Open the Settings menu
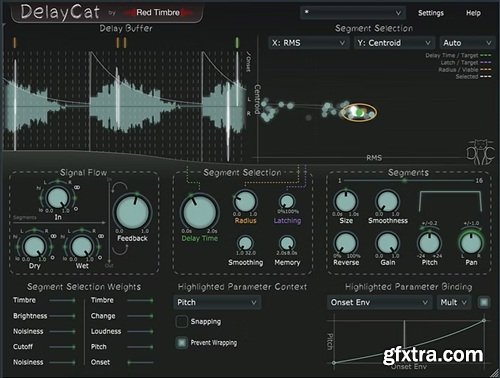The image size is (500, 378). [x=431, y=13]
